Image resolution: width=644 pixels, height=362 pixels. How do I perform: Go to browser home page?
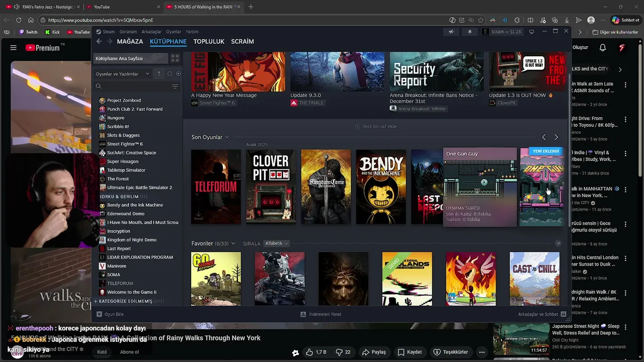(31, 20)
